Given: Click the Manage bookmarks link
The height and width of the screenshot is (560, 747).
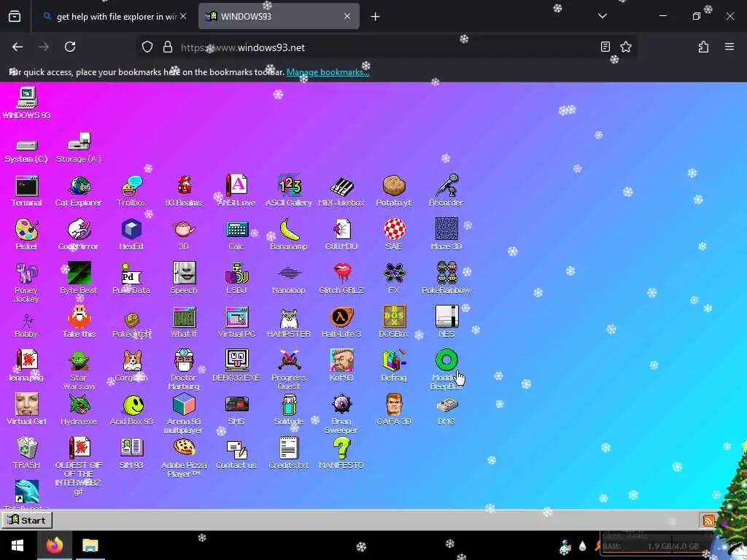Looking at the screenshot, I should coord(328,72).
